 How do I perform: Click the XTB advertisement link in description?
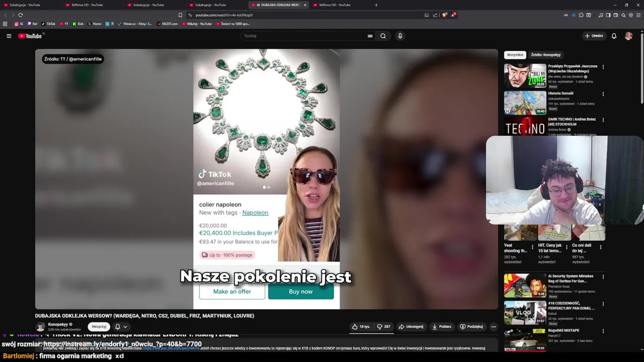171,348
